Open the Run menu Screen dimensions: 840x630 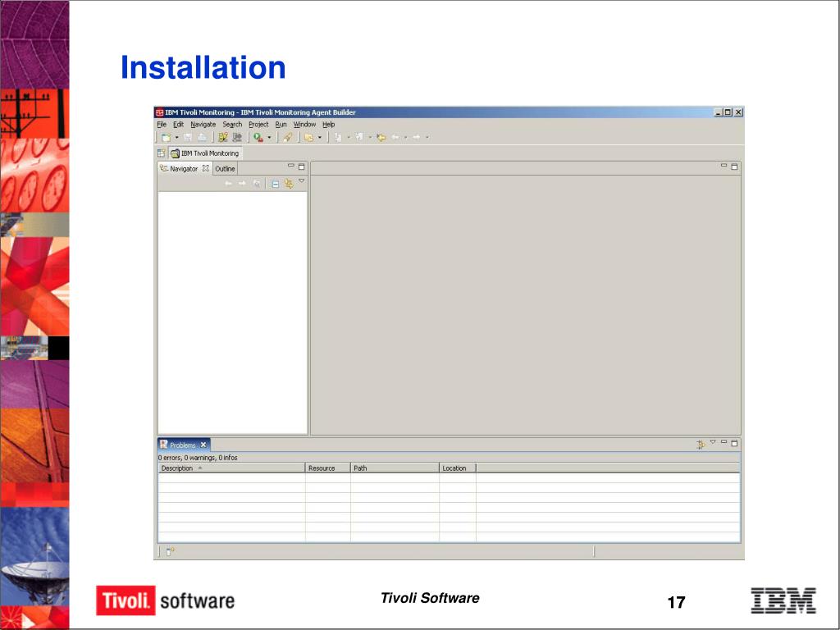pyautogui.click(x=281, y=125)
